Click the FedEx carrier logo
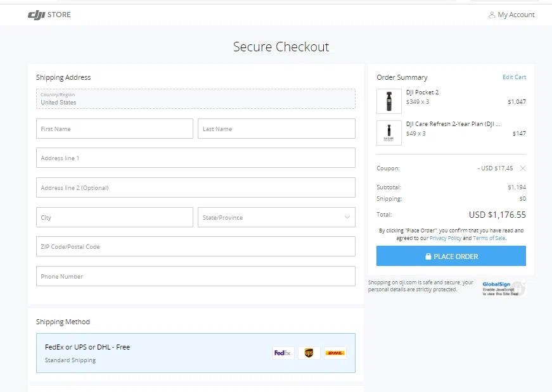 click(283, 353)
